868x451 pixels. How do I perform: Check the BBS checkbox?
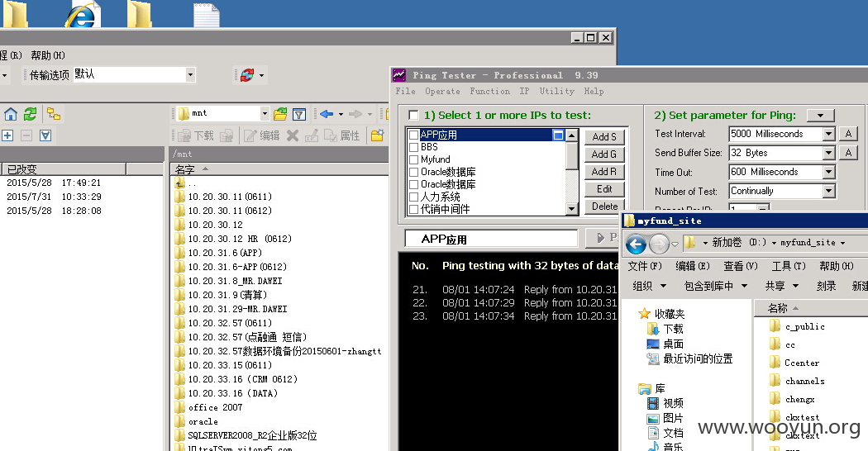coord(413,147)
